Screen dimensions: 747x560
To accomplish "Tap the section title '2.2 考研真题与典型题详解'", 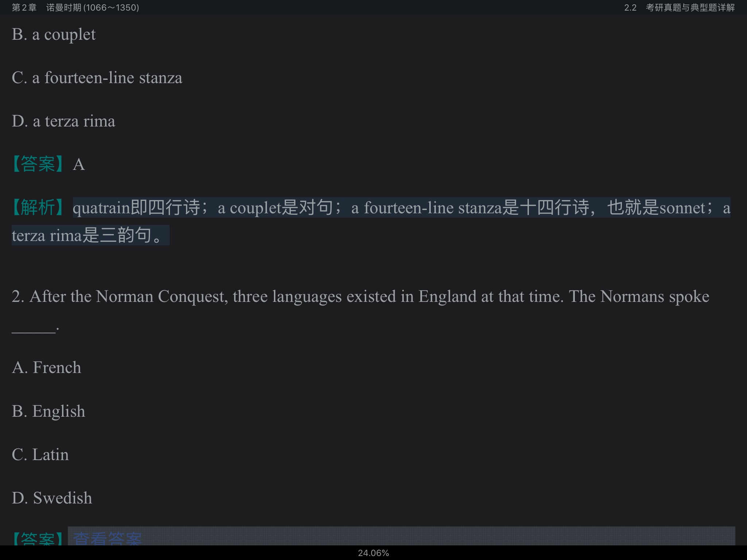I will pyautogui.click(x=679, y=8).
